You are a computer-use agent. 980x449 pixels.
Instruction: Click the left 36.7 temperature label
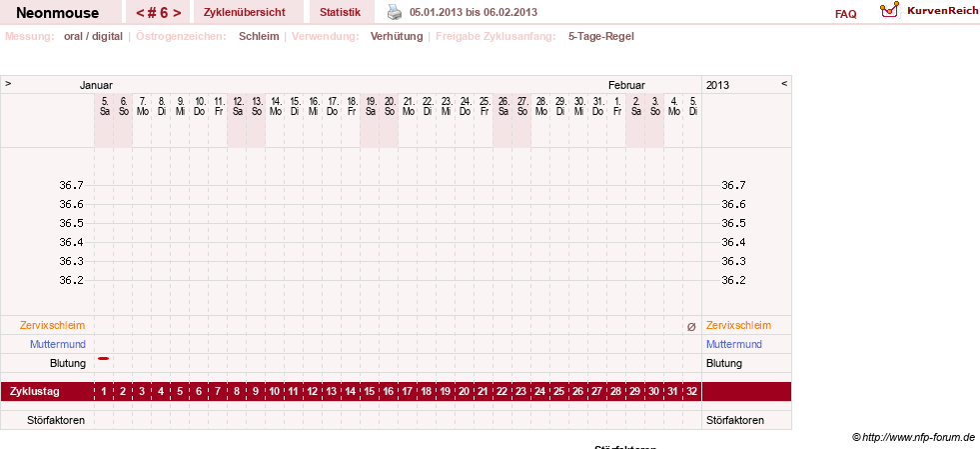(71, 185)
